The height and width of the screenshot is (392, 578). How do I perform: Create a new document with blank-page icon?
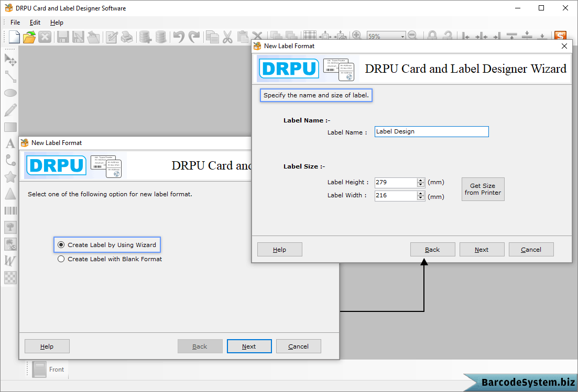pos(14,37)
